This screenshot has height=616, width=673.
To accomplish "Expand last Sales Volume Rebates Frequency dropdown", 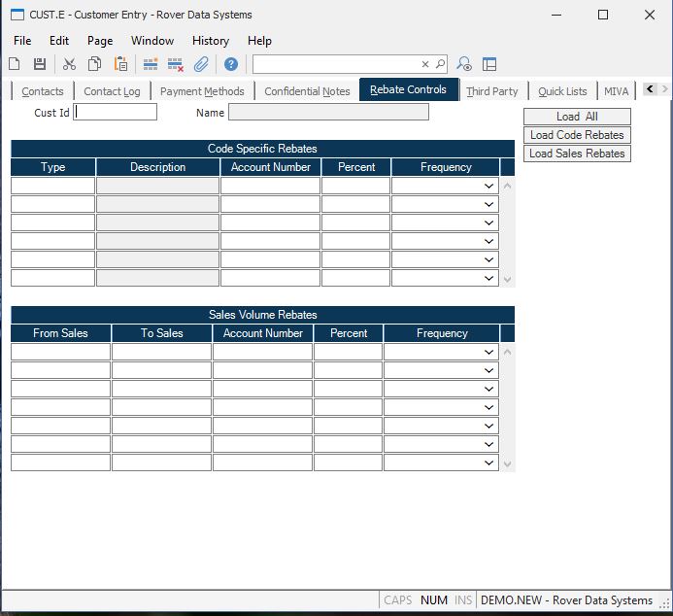I will (x=489, y=462).
